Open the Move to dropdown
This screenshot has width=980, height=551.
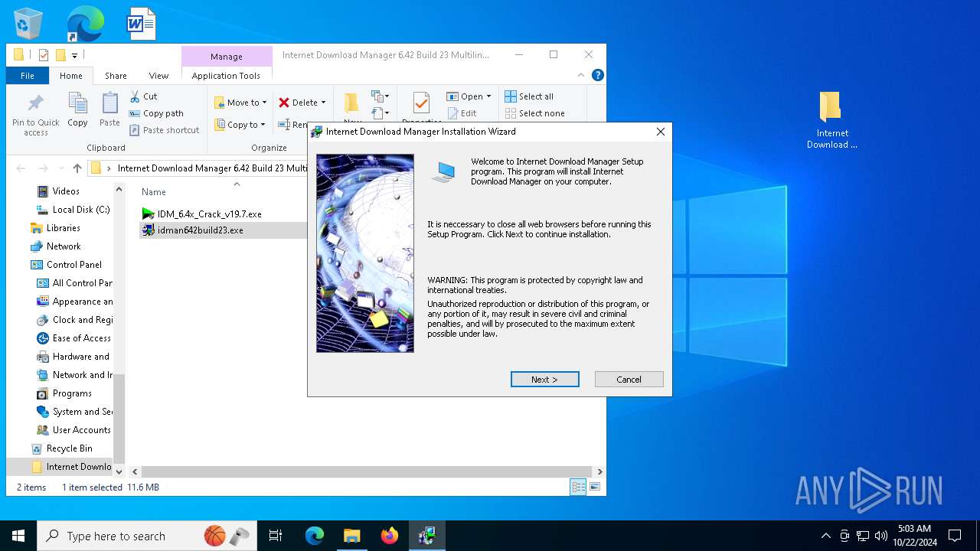click(240, 103)
